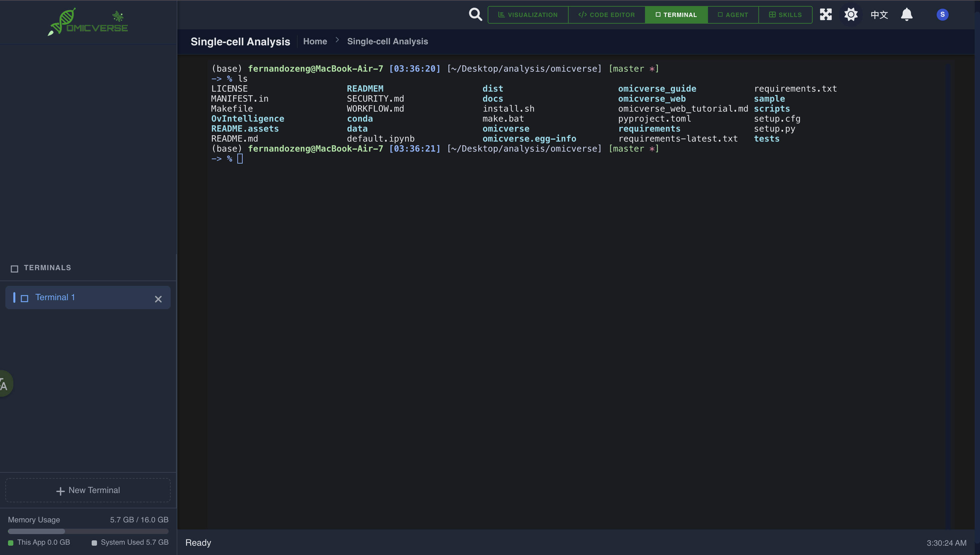Click the search magnifier icon

pyautogui.click(x=475, y=14)
